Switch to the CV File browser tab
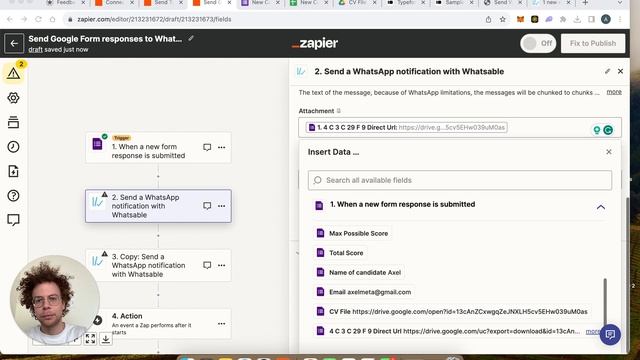The height and width of the screenshot is (360, 640). 357,3
